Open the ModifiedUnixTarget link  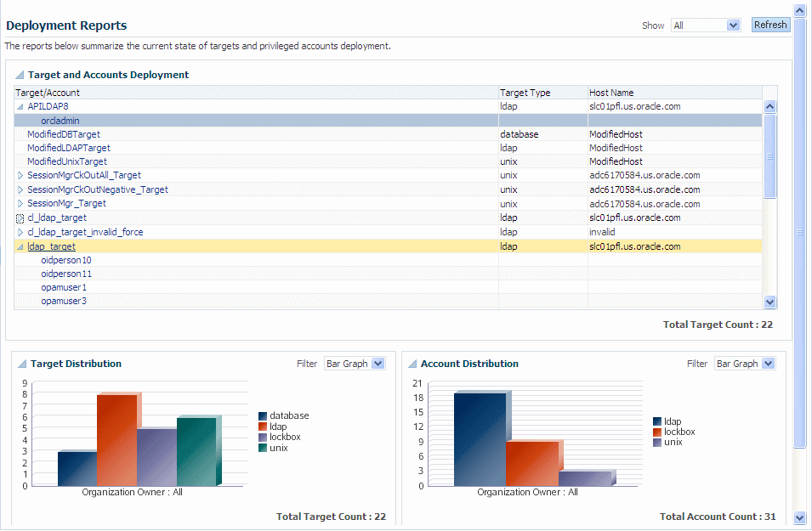tap(67, 161)
